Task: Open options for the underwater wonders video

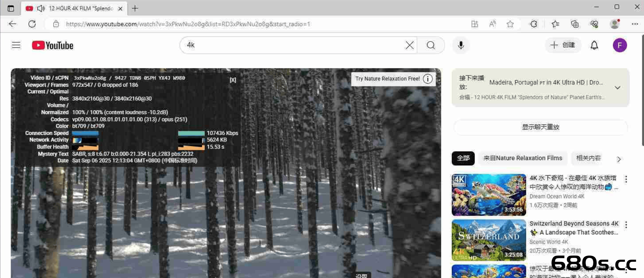Action: tap(626, 179)
